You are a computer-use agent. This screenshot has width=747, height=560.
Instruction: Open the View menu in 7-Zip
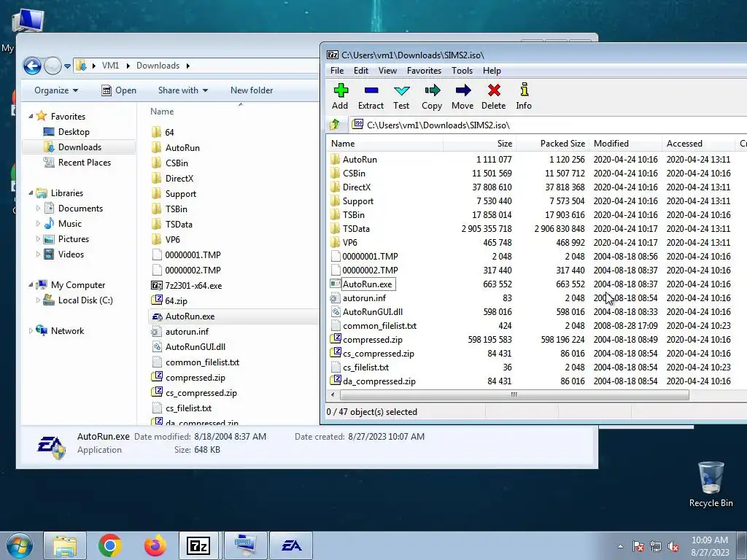point(387,71)
